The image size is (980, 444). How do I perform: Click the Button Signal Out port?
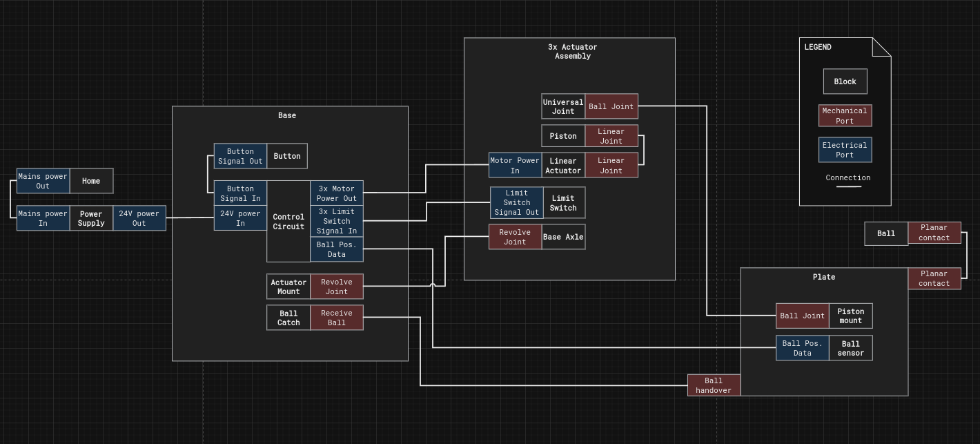tap(240, 156)
